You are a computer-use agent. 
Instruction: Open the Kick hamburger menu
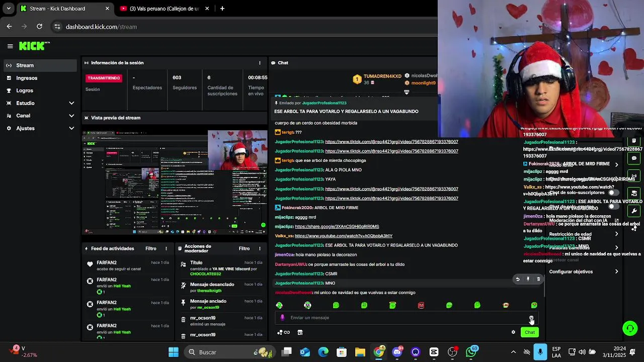[x=10, y=46]
